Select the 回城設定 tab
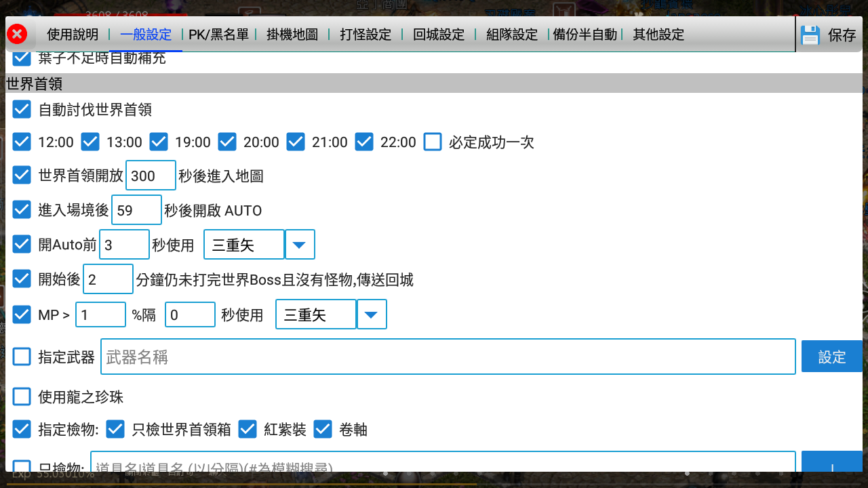The height and width of the screenshot is (488, 868). click(437, 35)
